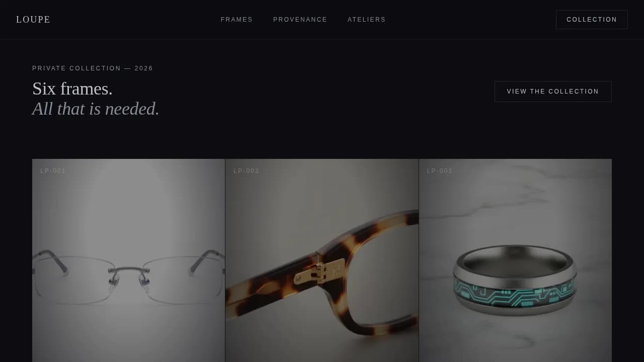This screenshot has width=644, height=362.
Task: Open the tortoiseshell frame product image
Action: tap(322, 260)
